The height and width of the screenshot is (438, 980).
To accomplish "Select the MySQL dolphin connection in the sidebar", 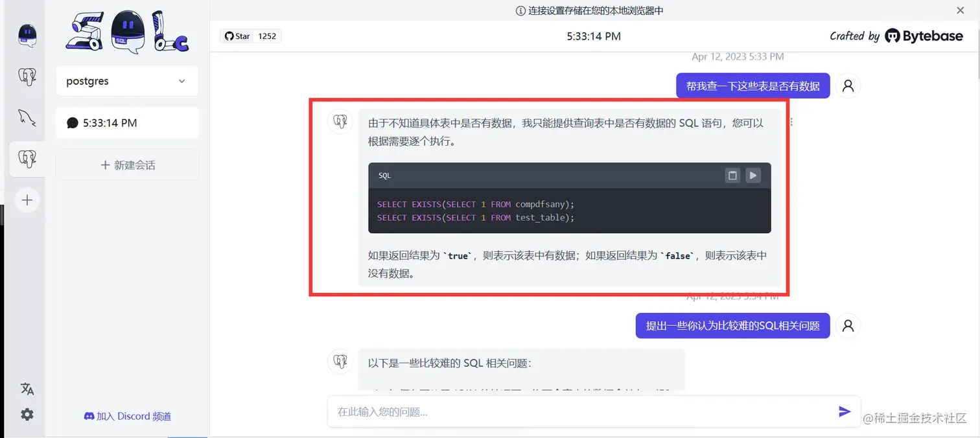I will pos(27,117).
